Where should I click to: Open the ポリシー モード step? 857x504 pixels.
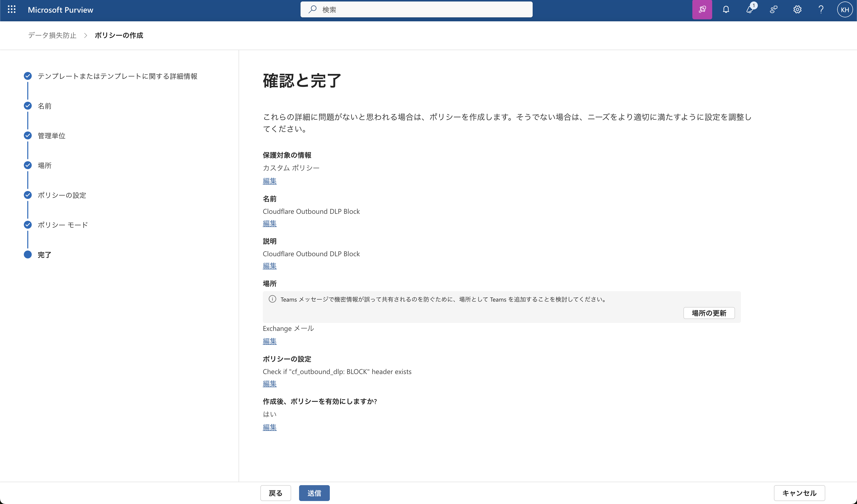[x=62, y=225]
